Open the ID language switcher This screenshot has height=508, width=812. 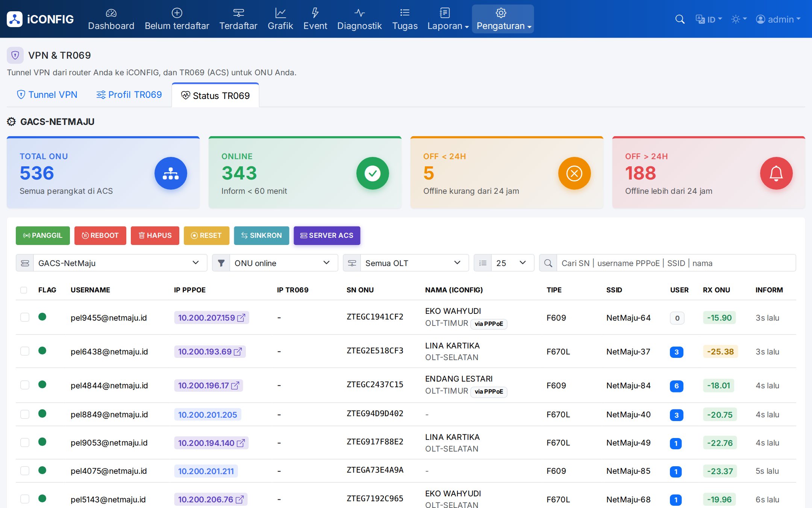pos(709,19)
